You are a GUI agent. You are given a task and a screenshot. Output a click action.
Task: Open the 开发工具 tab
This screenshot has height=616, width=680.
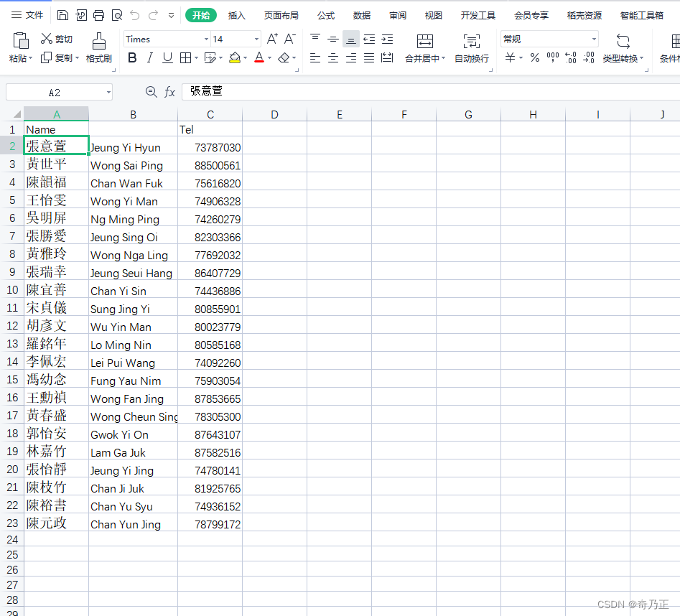click(478, 16)
